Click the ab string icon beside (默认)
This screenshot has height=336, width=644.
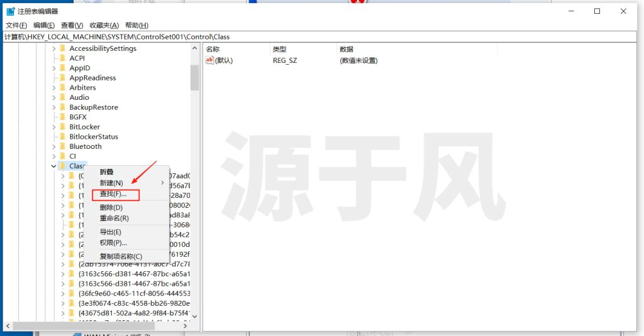click(x=209, y=60)
